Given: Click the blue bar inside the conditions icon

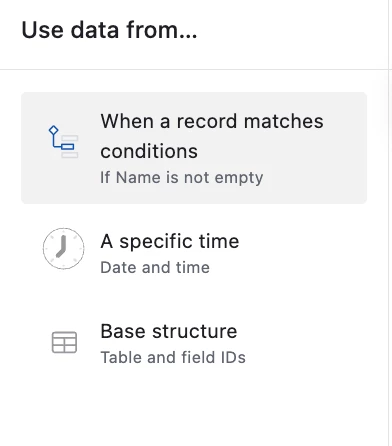Looking at the screenshot, I should [x=68, y=146].
